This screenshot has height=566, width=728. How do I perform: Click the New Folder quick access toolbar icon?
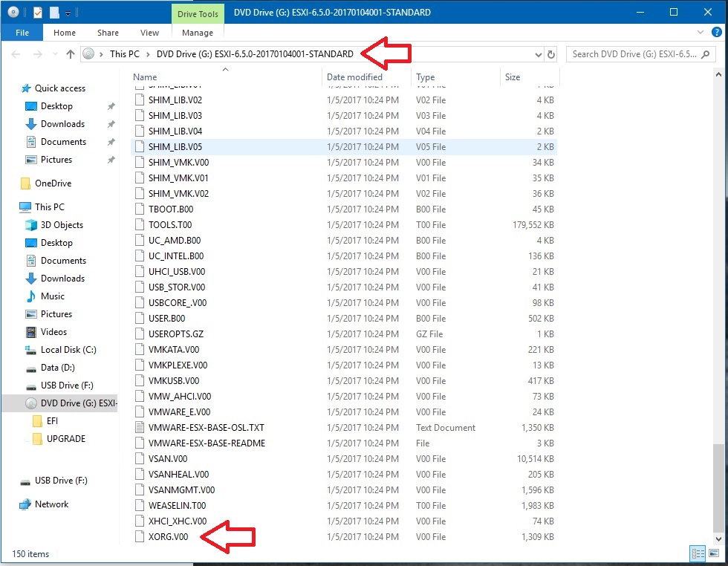(54, 13)
